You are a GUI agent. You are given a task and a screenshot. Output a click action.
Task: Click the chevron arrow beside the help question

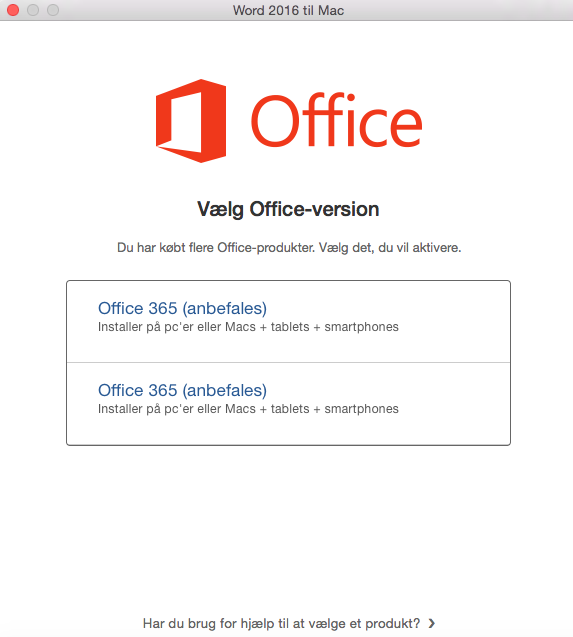(432, 623)
